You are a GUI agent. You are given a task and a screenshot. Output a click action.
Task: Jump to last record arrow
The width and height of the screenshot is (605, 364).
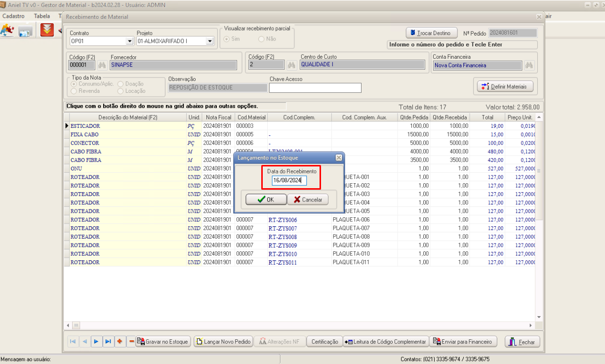click(108, 342)
